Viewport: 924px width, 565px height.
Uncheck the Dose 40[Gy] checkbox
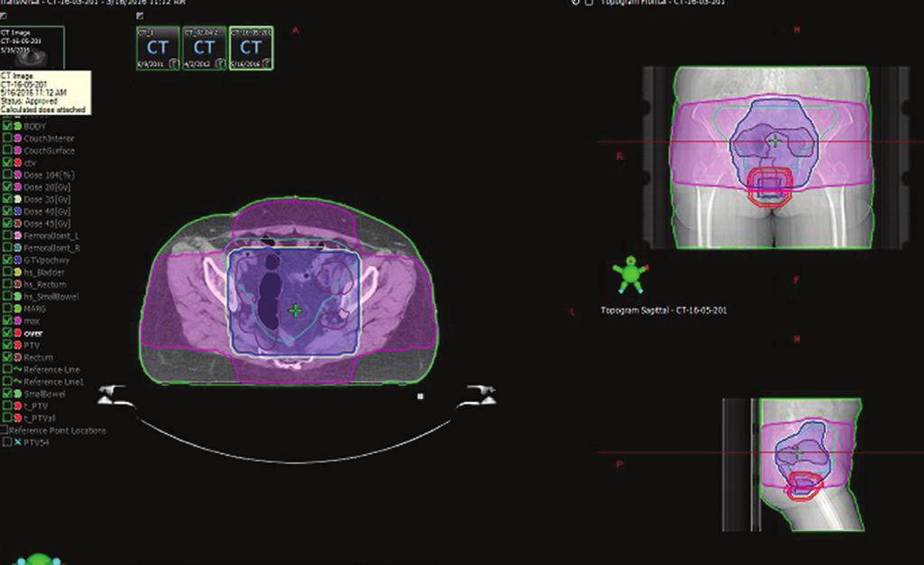click(7, 211)
